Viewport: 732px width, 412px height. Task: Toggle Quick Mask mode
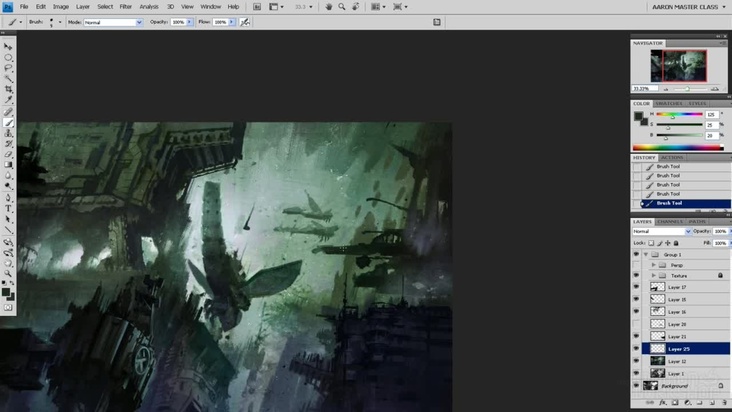(x=8, y=307)
